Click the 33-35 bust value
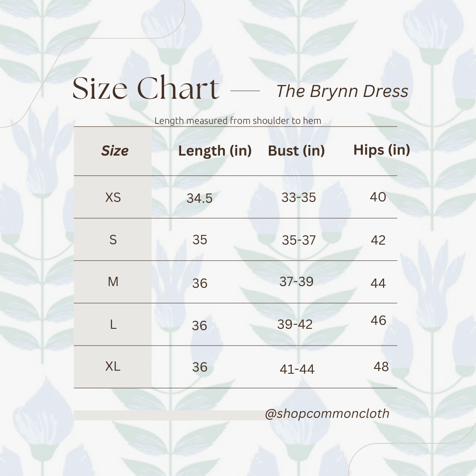This screenshot has width=476, height=476. [298, 197]
